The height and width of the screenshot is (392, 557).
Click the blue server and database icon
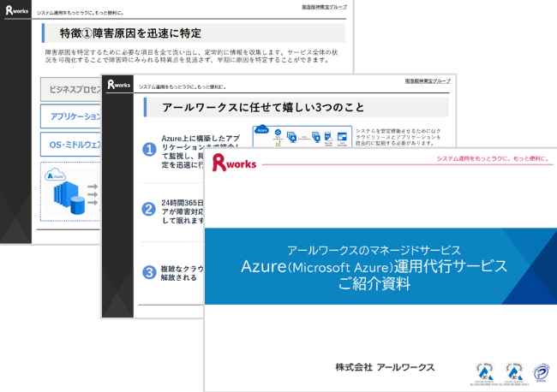[69, 198]
